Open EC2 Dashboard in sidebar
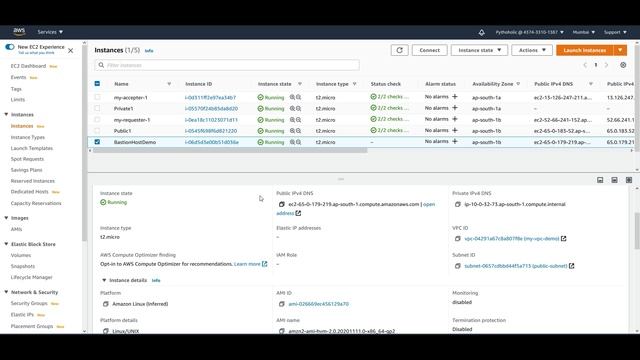The width and height of the screenshot is (640, 360). 28,66
